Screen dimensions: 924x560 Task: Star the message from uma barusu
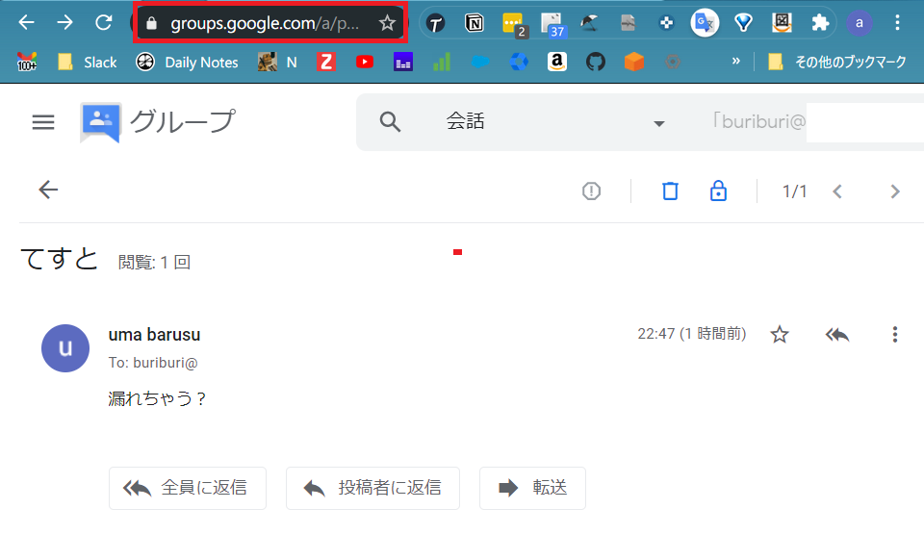click(779, 335)
